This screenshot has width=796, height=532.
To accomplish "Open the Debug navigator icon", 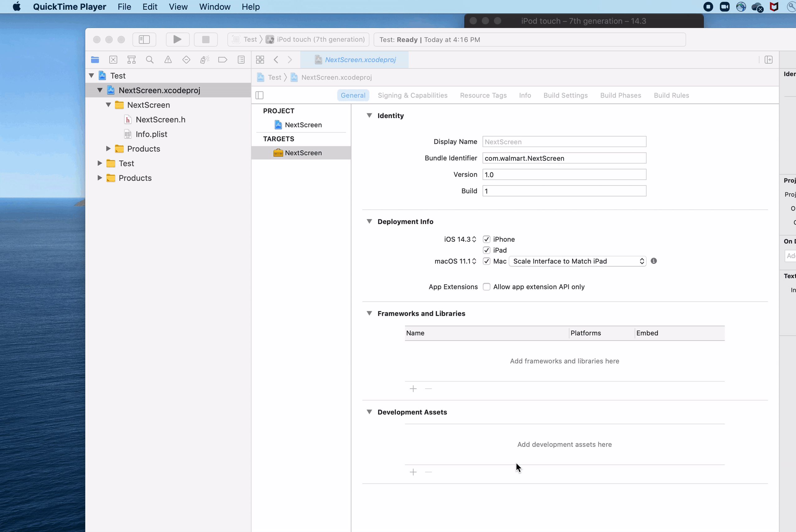I will click(205, 60).
